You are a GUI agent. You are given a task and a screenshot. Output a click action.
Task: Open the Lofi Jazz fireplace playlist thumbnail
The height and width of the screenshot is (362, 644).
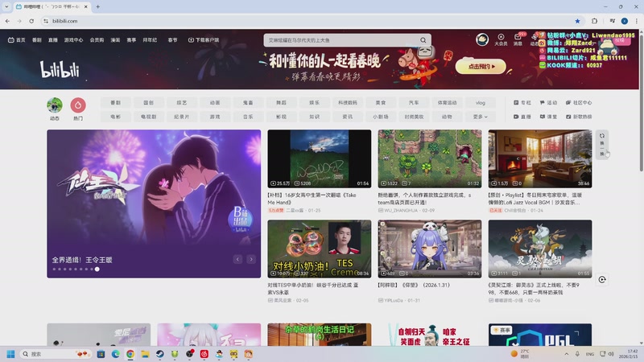pos(540,158)
